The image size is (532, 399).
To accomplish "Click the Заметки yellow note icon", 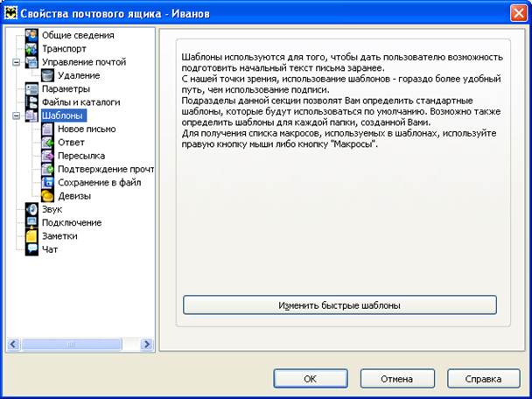I will point(31,236).
